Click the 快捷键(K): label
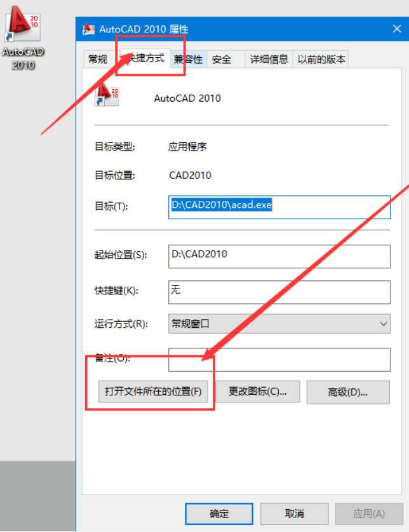Screen dimensions: 409x532 (116, 290)
